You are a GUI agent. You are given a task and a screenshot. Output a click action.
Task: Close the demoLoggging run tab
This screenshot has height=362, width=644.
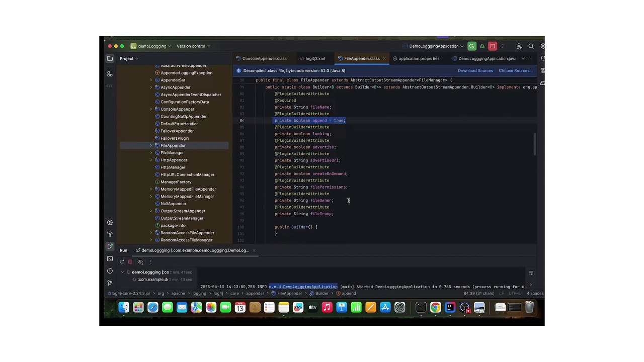pos(254,250)
